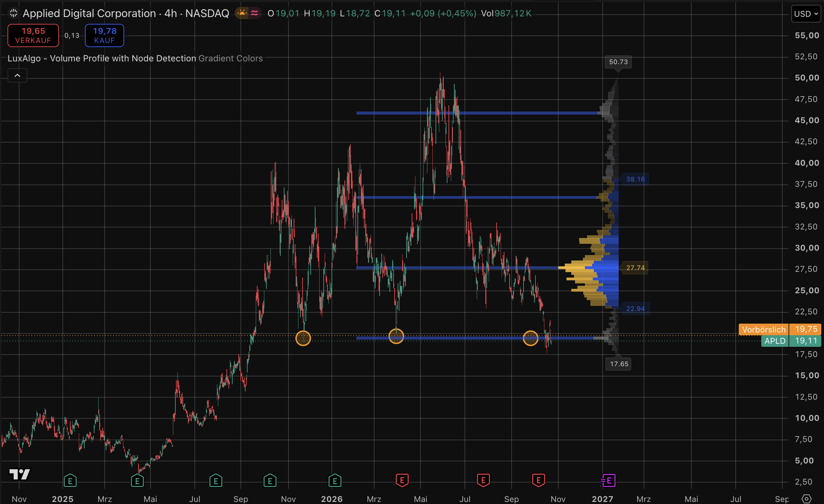Image resolution: width=824 pixels, height=504 pixels.
Task: Click the pre-market sun session icon
Action: 242,13
